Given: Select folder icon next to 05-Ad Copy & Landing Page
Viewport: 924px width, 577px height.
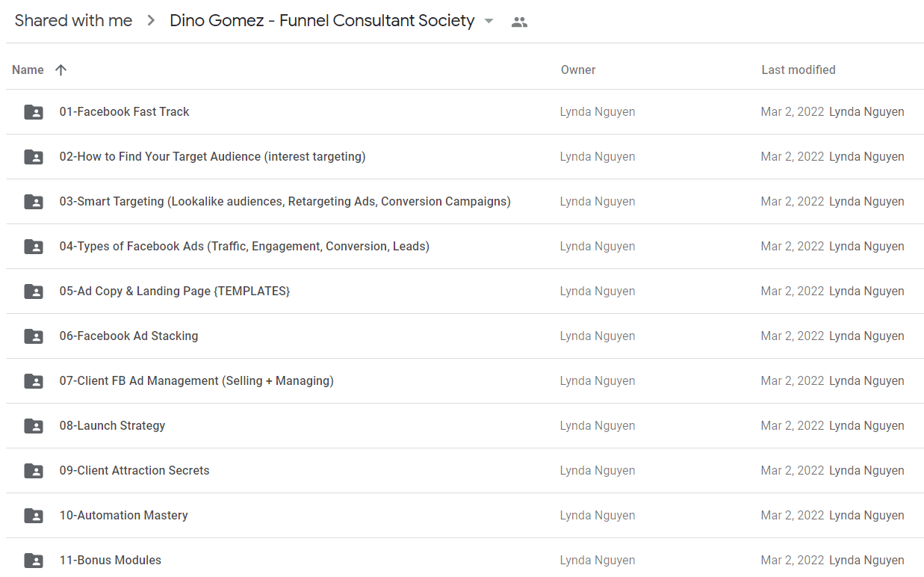Looking at the screenshot, I should (34, 291).
